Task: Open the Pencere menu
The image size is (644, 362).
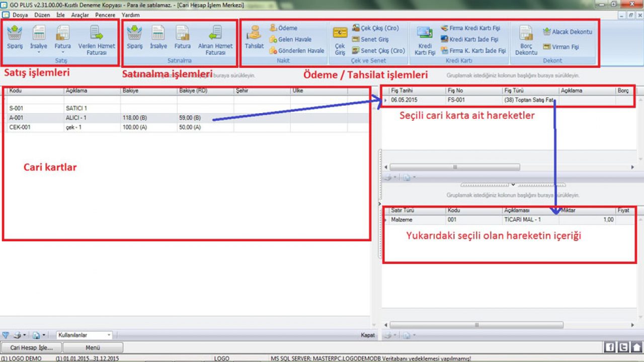Action: 105,15
